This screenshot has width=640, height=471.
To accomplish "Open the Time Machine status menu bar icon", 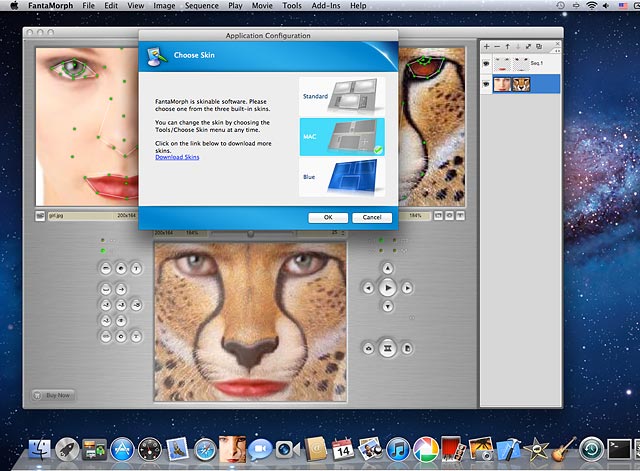I will pos(560,5).
